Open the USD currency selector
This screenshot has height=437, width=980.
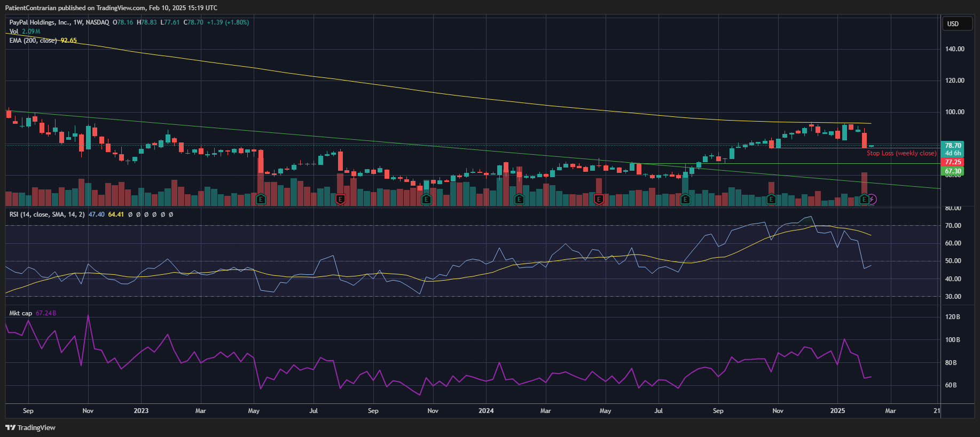coord(956,24)
